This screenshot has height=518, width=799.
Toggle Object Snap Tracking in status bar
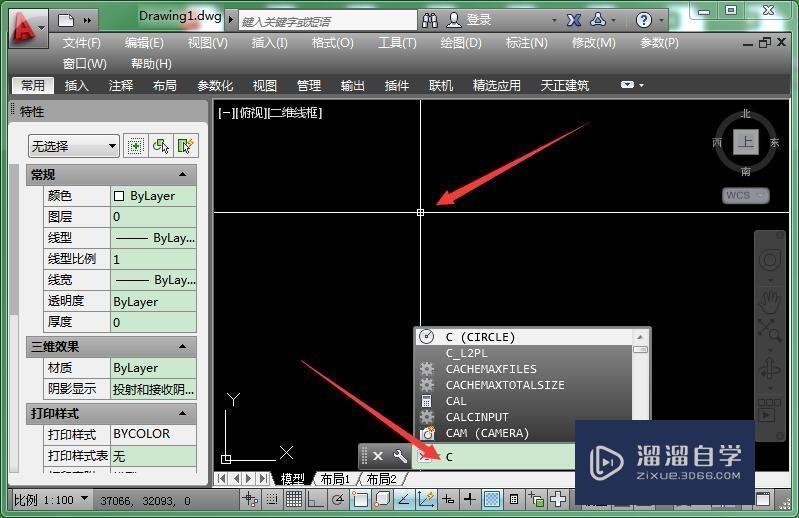404,500
